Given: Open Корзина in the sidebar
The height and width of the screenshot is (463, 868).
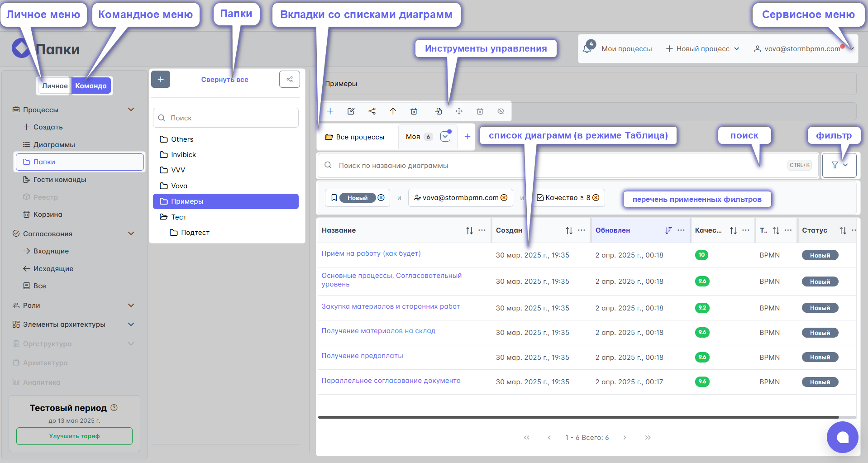Looking at the screenshot, I should click(43, 214).
